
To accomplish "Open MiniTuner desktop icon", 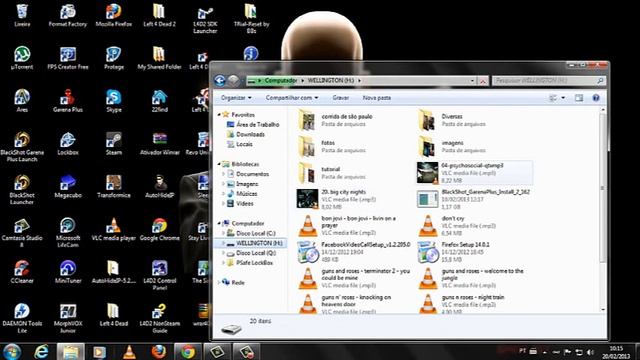I will pyautogui.click(x=68, y=272).
